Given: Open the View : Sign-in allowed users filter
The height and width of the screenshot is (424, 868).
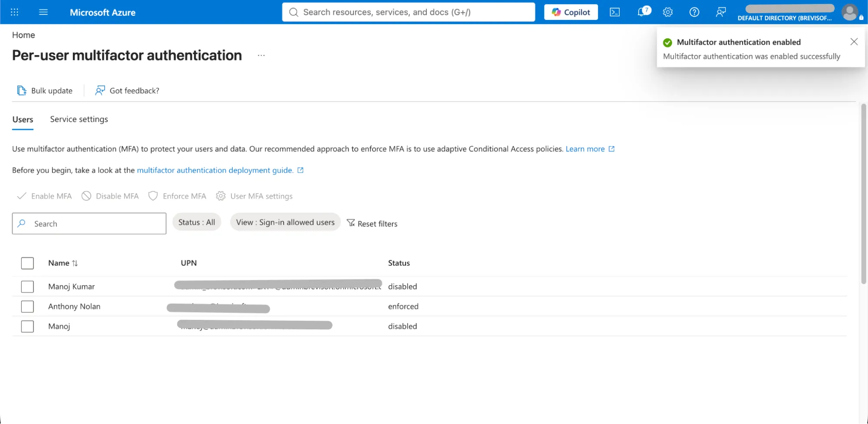Looking at the screenshot, I should pyautogui.click(x=285, y=222).
